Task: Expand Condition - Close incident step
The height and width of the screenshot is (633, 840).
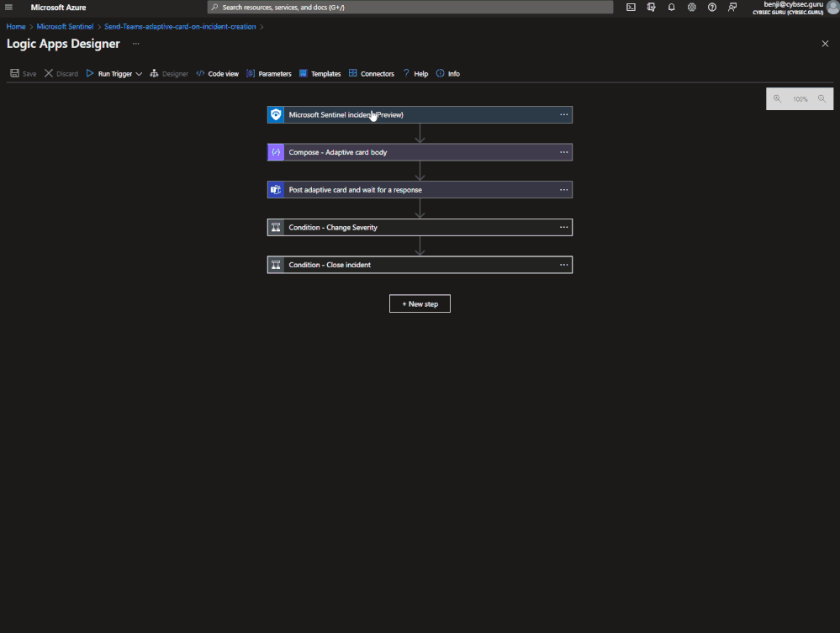Action: (420, 265)
